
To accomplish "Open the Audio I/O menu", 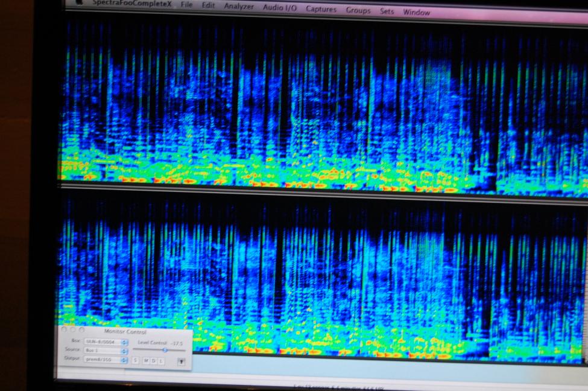I will [280, 8].
